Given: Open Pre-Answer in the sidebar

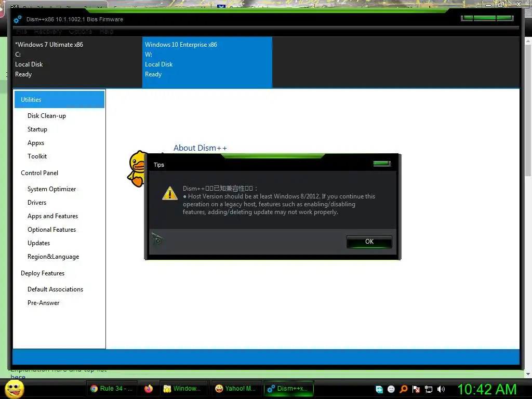Looking at the screenshot, I should click(44, 303).
